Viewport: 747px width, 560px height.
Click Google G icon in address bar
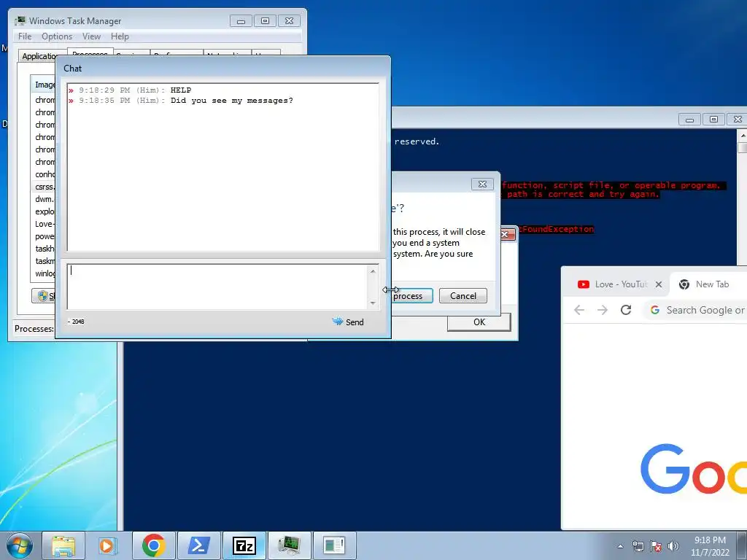[x=655, y=310]
